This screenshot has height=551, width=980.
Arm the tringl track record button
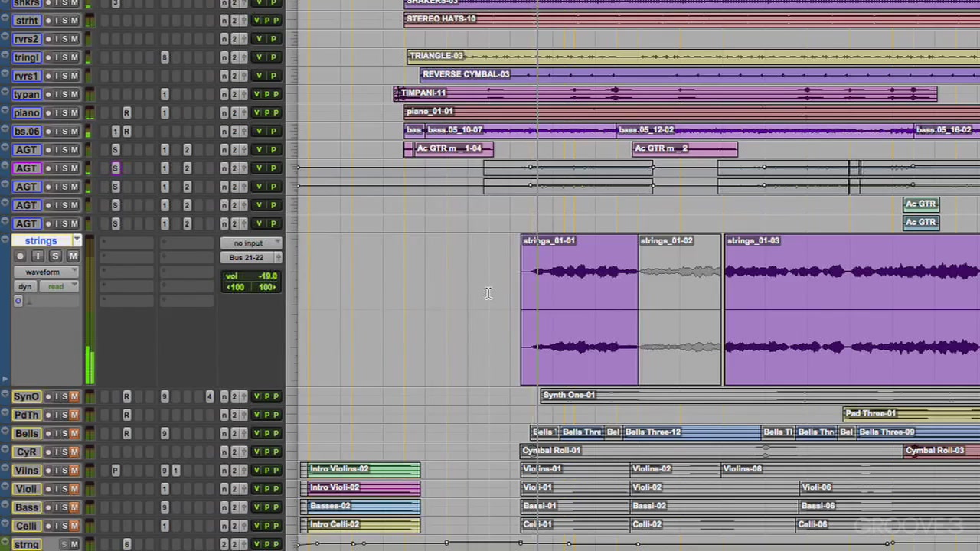click(x=48, y=57)
